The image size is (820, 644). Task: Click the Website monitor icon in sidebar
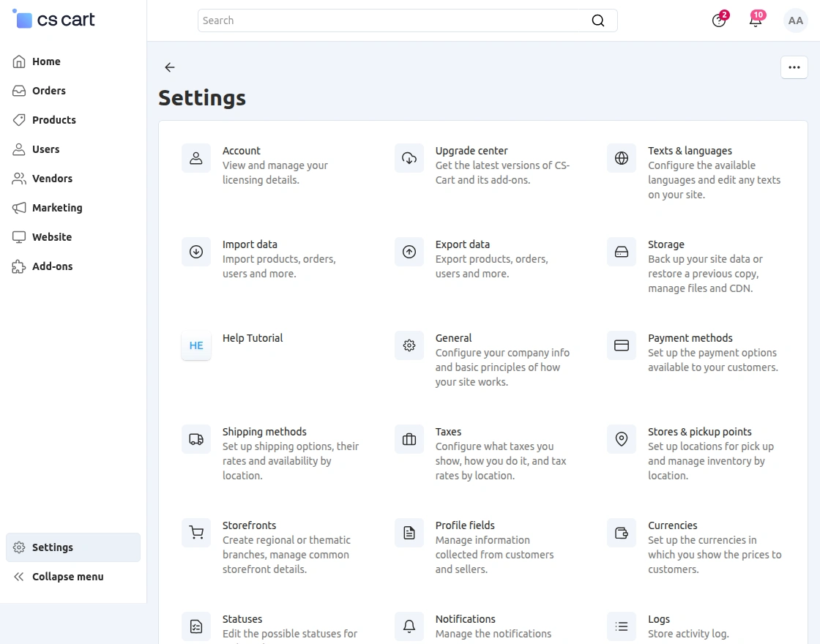[19, 237]
